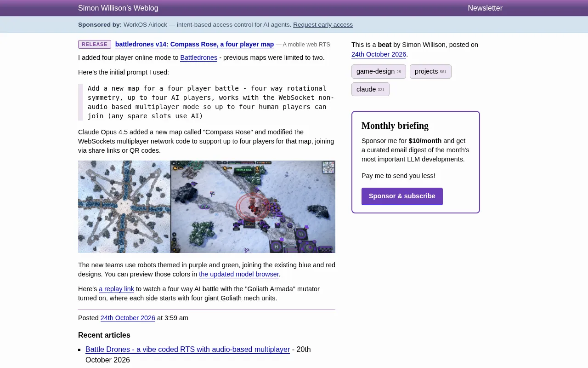Open the Battle Drones vibe coded RTS article
Viewport: 588px width, 368px height.
click(x=187, y=350)
